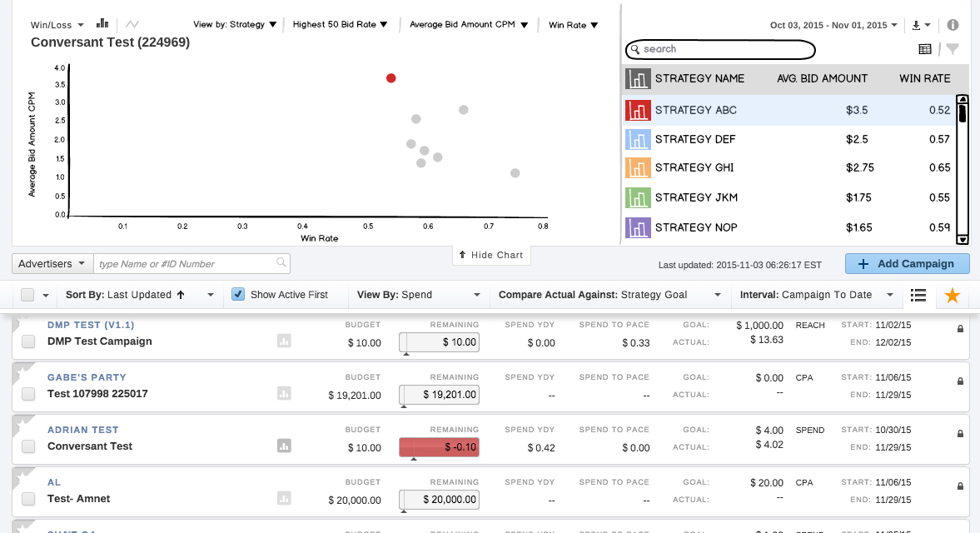This screenshot has width=980, height=533.
Task: Click Add Campaign button
Action: (x=908, y=264)
